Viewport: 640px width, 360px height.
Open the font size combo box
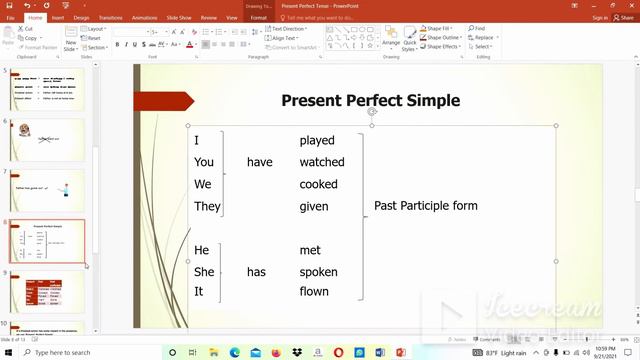point(159,32)
